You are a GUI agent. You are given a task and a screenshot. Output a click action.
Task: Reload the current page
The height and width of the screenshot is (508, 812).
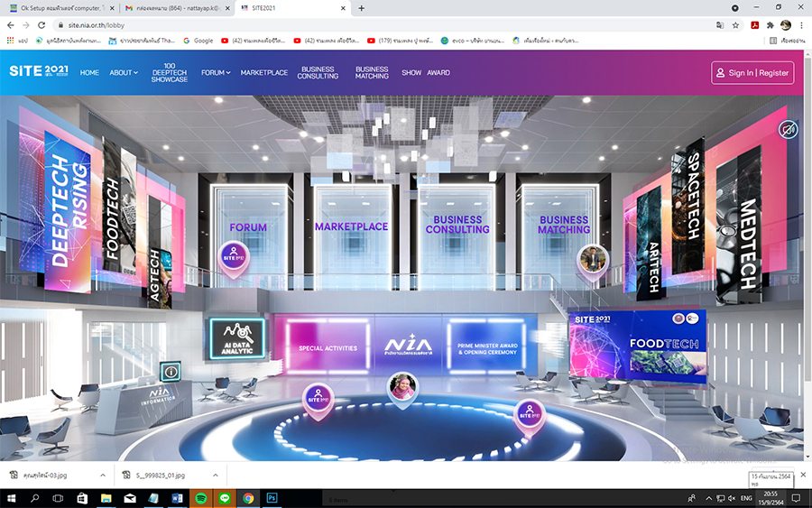(42, 25)
